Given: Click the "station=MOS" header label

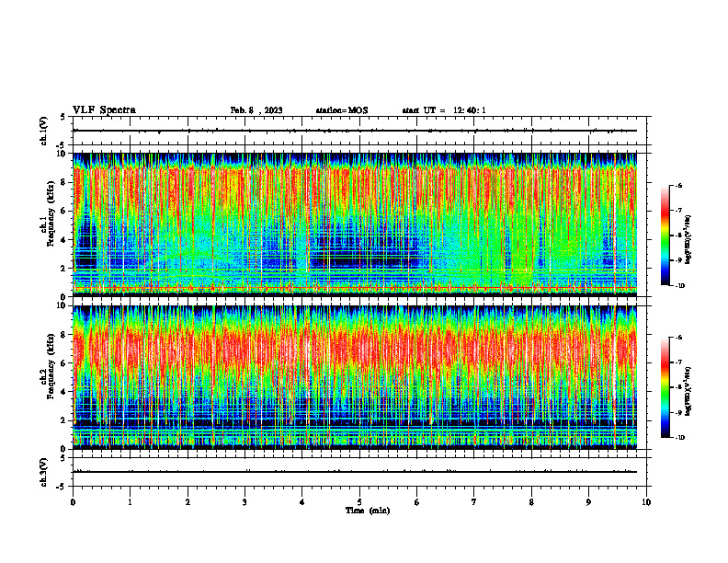Looking at the screenshot, I should pyautogui.click(x=342, y=110).
